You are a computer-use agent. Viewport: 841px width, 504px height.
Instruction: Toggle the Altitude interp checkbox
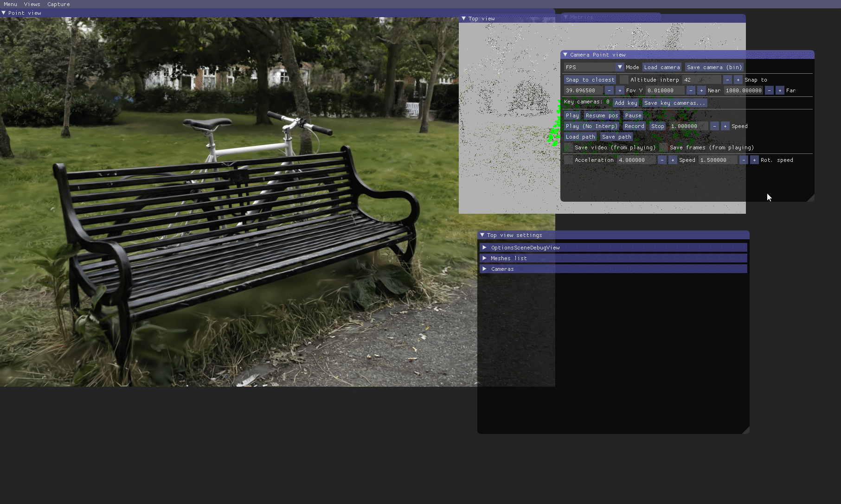tap(624, 80)
